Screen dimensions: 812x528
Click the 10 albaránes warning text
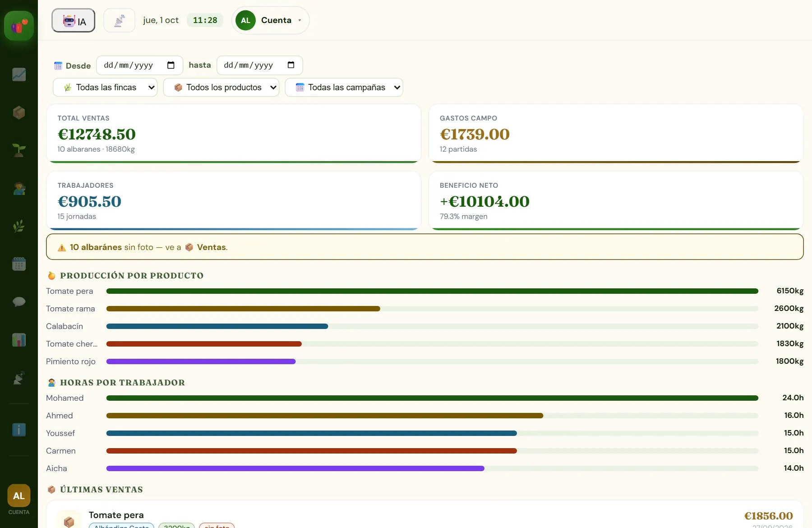pyautogui.click(x=96, y=247)
